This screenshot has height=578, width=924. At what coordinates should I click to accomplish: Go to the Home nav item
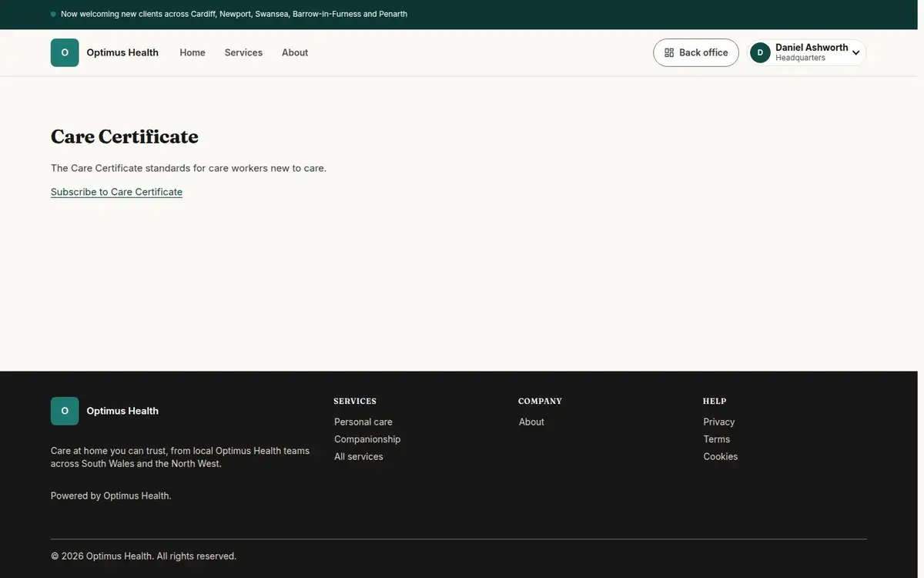(x=192, y=52)
